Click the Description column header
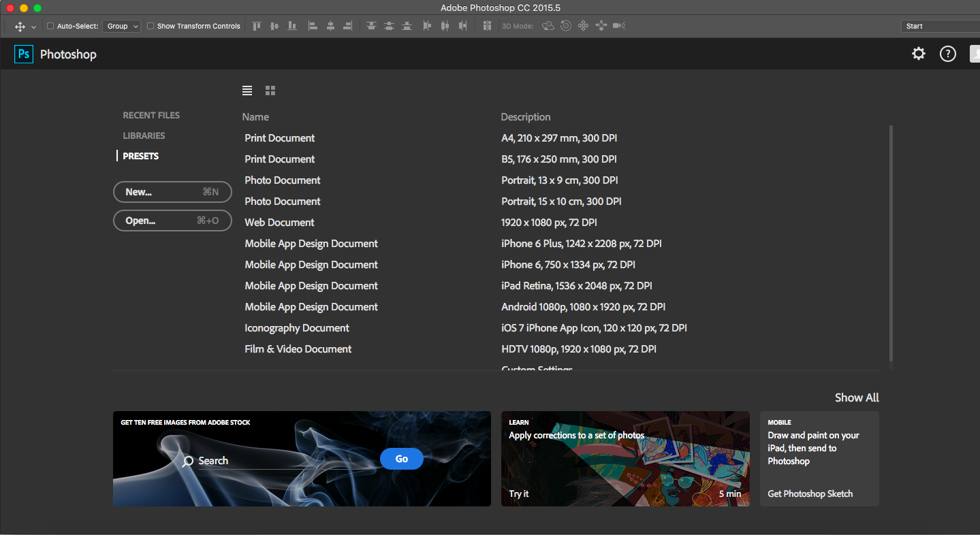980x535 pixels. 526,117
